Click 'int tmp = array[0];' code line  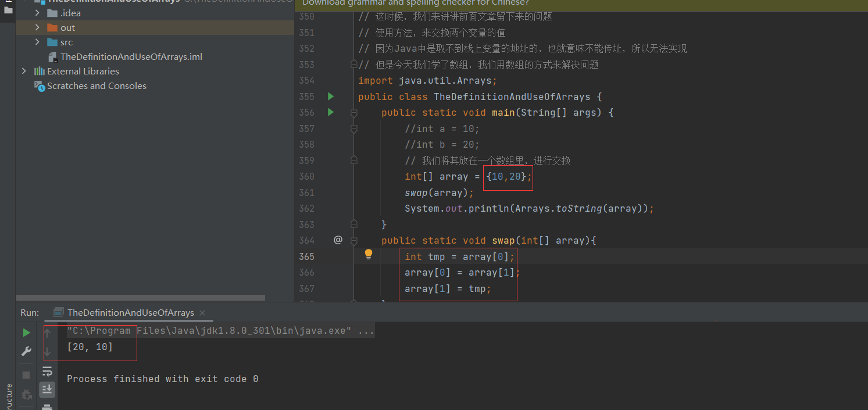pyautogui.click(x=460, y=256)
